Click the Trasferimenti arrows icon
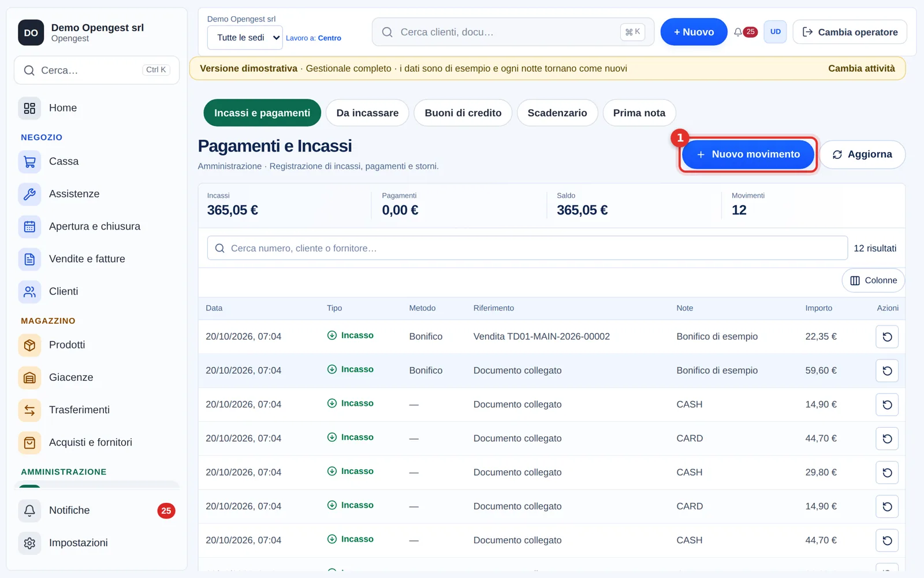The image size is (924, 578). (x=29, y=410)
